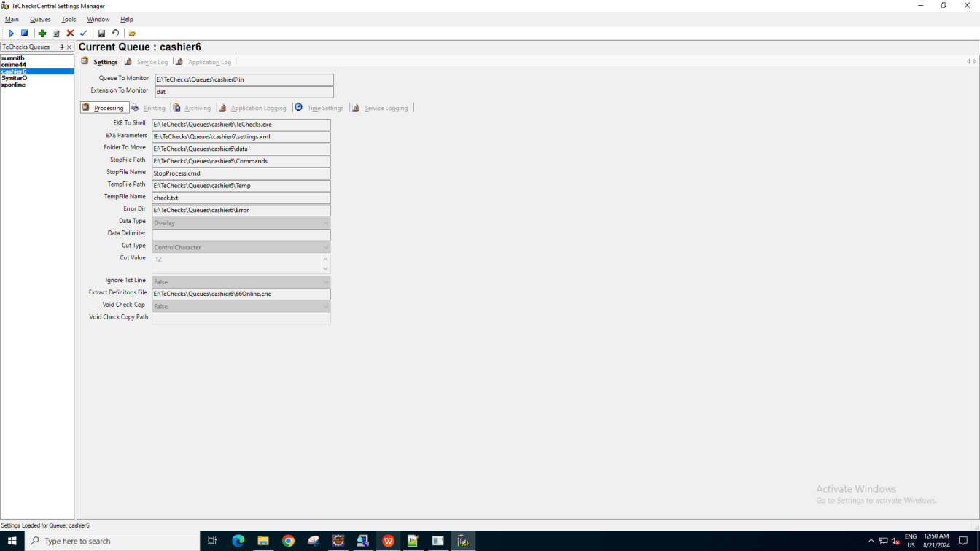980x551 pixels.
Task: Select the SymitarO queue
Action: 36,78
